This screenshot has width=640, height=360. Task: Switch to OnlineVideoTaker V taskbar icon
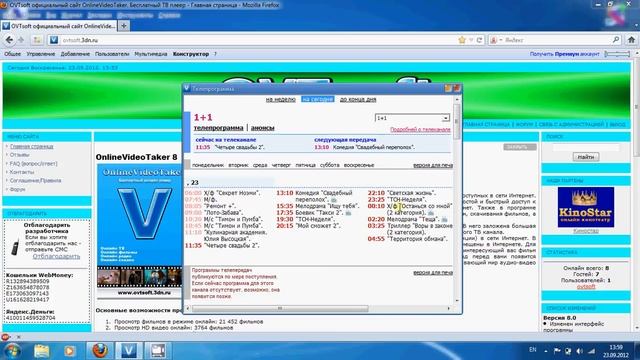click(129, 351)
